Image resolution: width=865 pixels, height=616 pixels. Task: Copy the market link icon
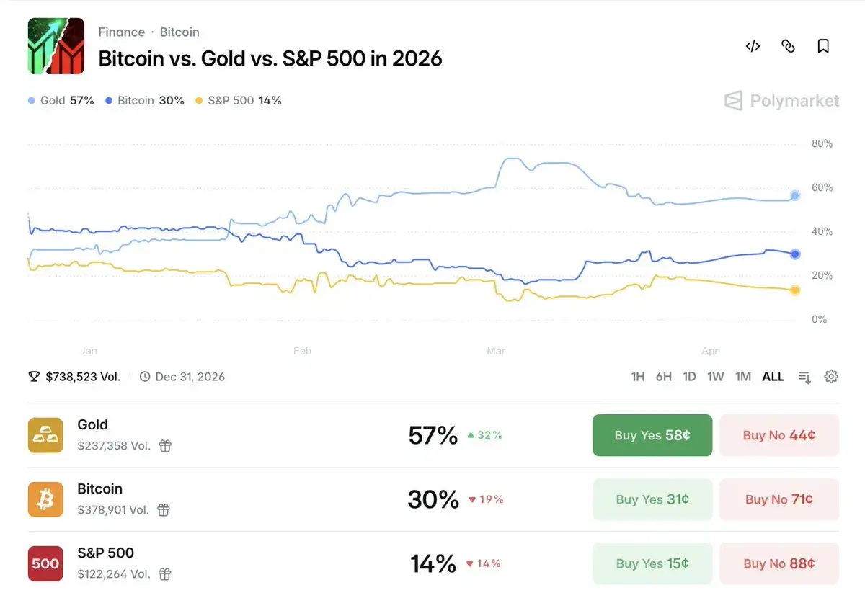tap(788, 46)
